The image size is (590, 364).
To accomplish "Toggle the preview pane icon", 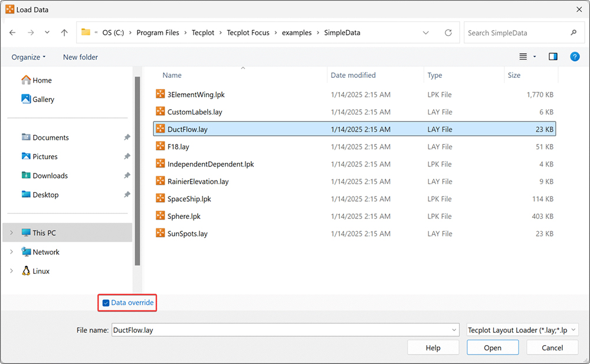I will tap(553, 57).
